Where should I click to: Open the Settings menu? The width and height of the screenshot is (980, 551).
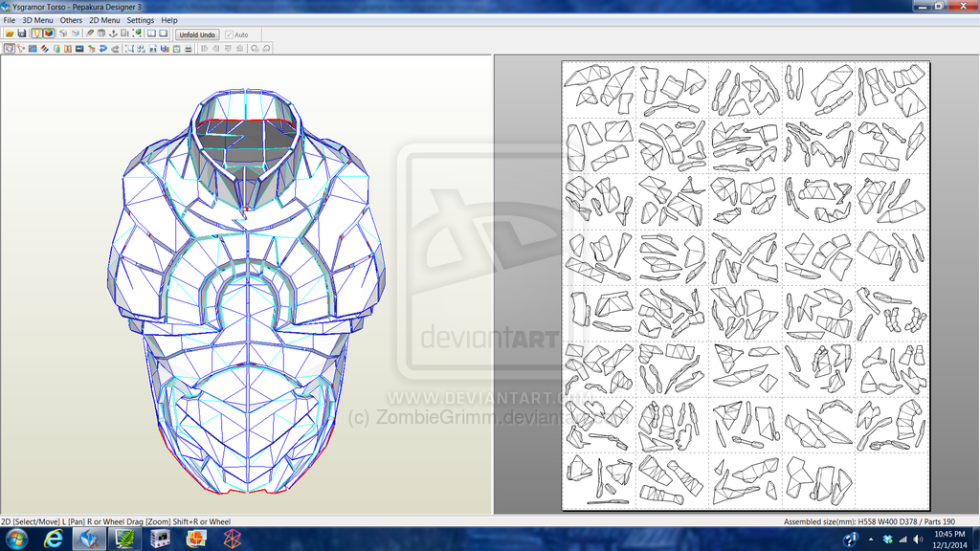[x=141, y=20]
